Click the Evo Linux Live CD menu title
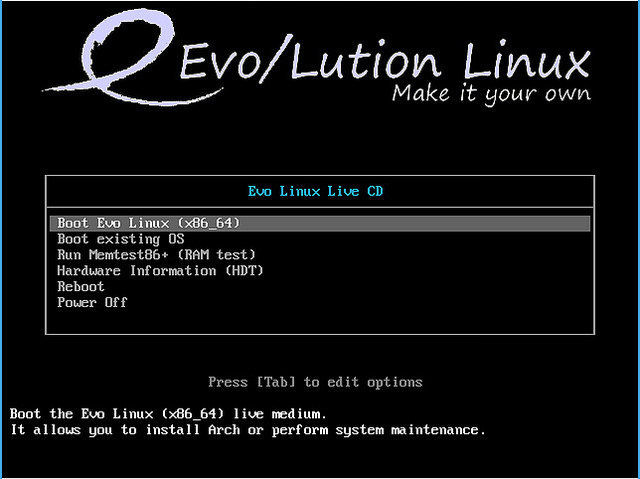Screen dimensions: 640x479 click(x=319, y=190)
